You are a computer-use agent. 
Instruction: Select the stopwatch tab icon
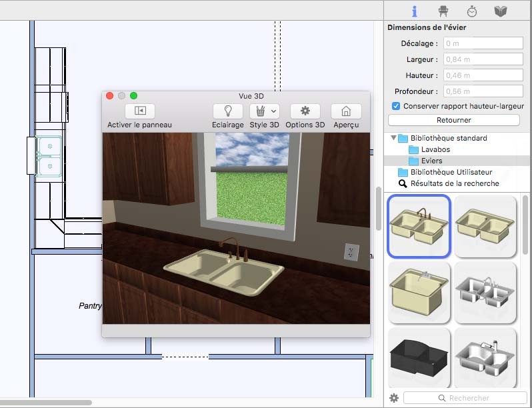[471, 11]
